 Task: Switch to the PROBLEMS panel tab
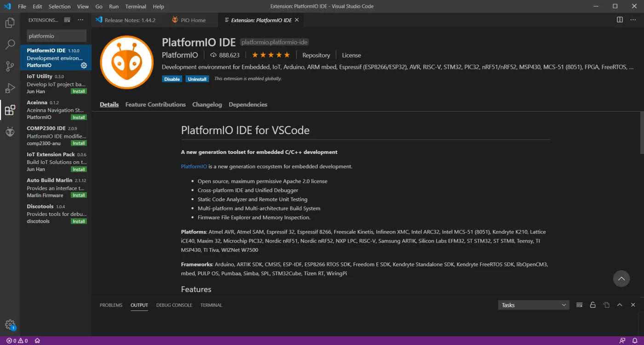coord(111,305)
